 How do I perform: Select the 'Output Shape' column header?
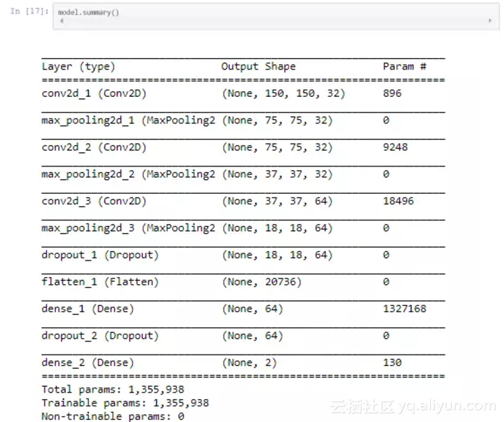[258, 67]
